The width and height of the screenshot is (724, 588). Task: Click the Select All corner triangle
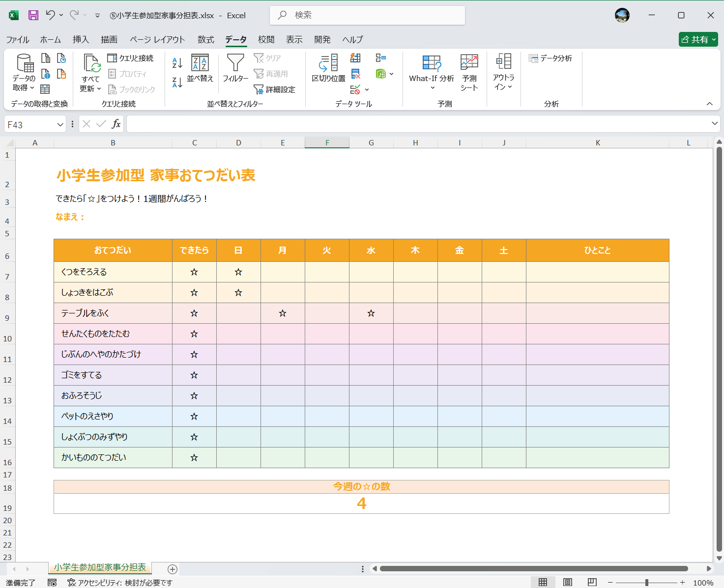click(9, 143)
